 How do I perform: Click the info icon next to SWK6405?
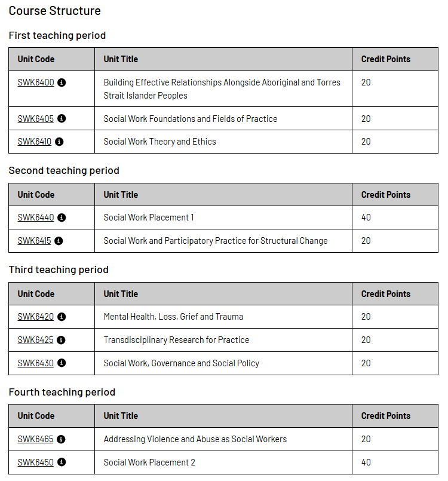click(x=62, y=119)
